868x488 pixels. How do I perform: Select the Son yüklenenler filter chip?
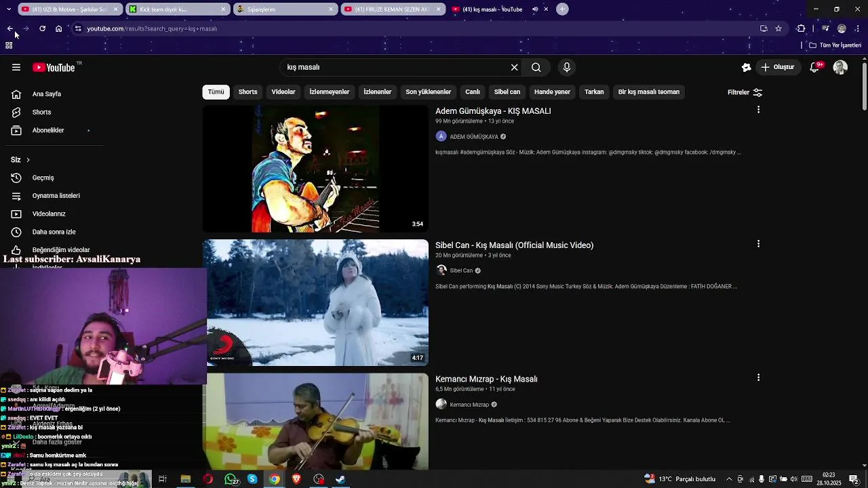click(x=429, y=92)
